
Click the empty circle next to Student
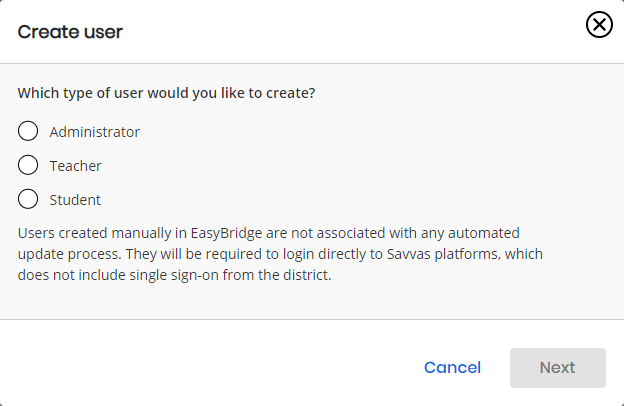tap(28, 199)
